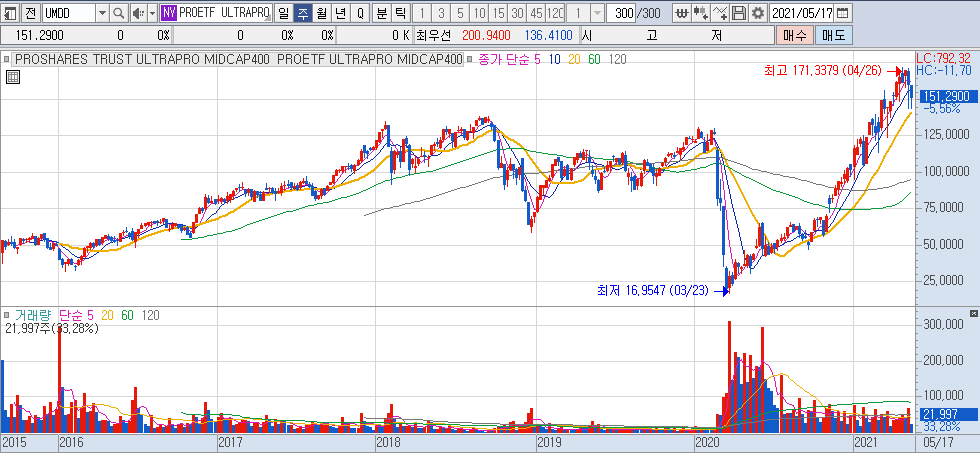The image size is (980, 453).
Task: Click the 최고 171.3379 (04/26) high marker
Action: pyautogui.click(x=823, y=72)
